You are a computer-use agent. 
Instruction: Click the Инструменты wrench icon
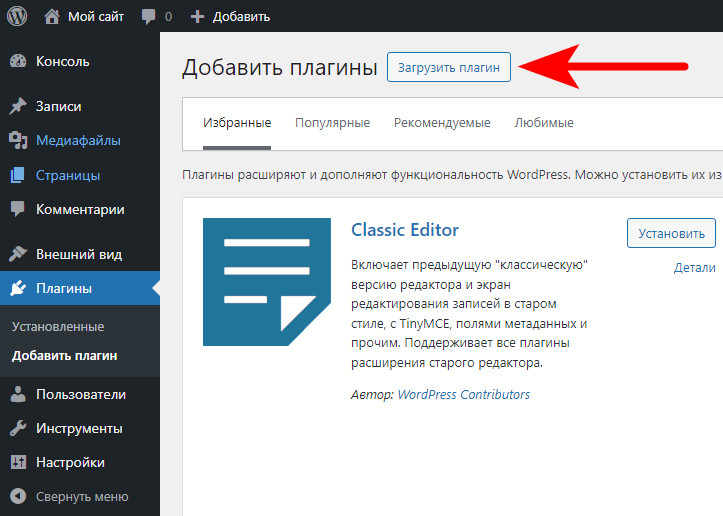click(x=18, y=428)
